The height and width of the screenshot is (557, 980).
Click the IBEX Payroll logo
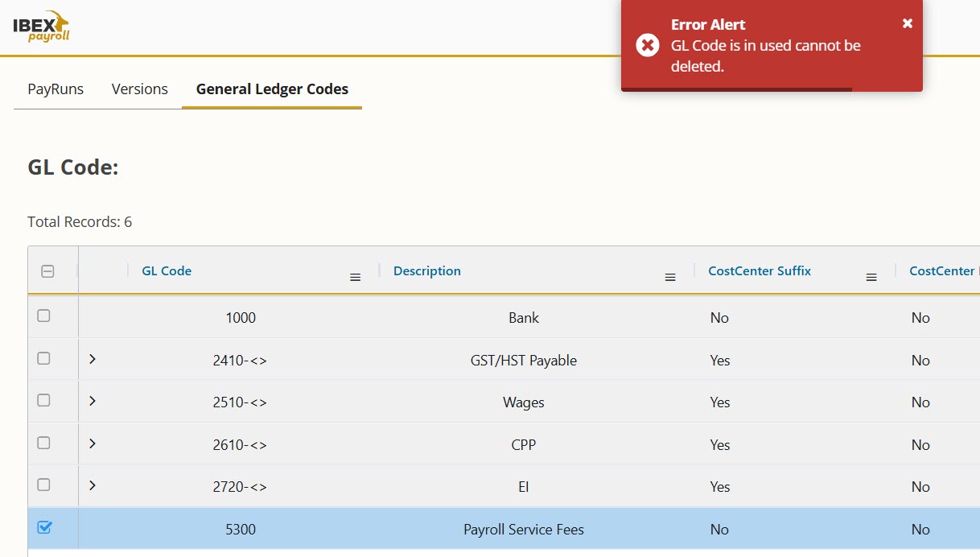[x=41, y=26]
